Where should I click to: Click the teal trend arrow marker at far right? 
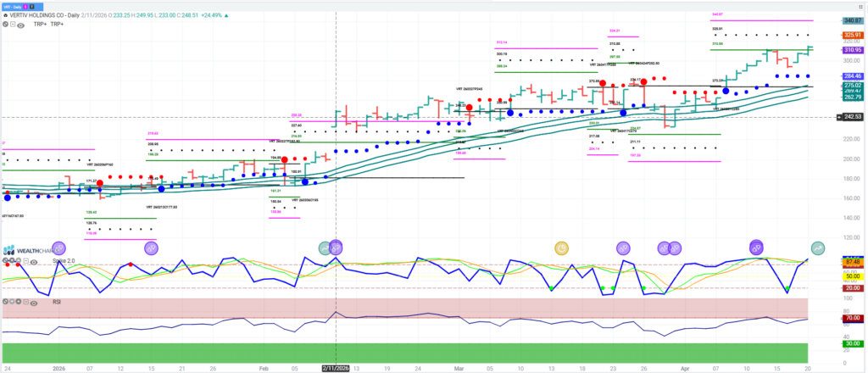[x=819, y=248]
